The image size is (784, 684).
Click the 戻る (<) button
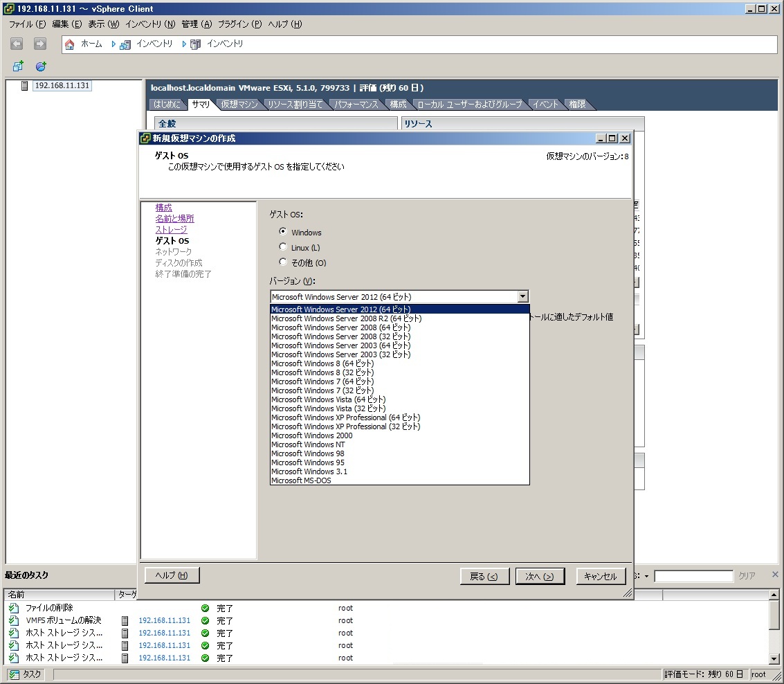tap(484, 577)
